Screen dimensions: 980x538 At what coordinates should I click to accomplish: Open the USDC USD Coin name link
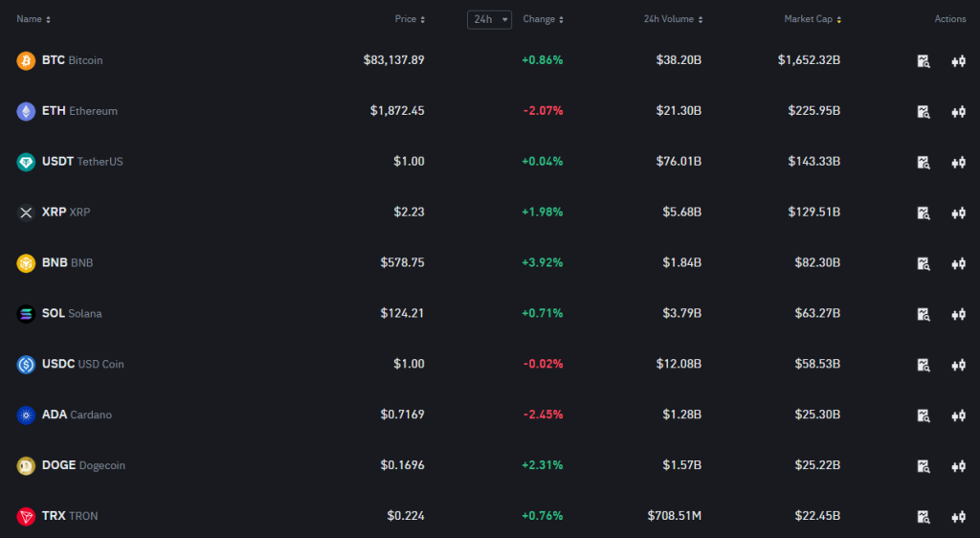tap(82, 365)
